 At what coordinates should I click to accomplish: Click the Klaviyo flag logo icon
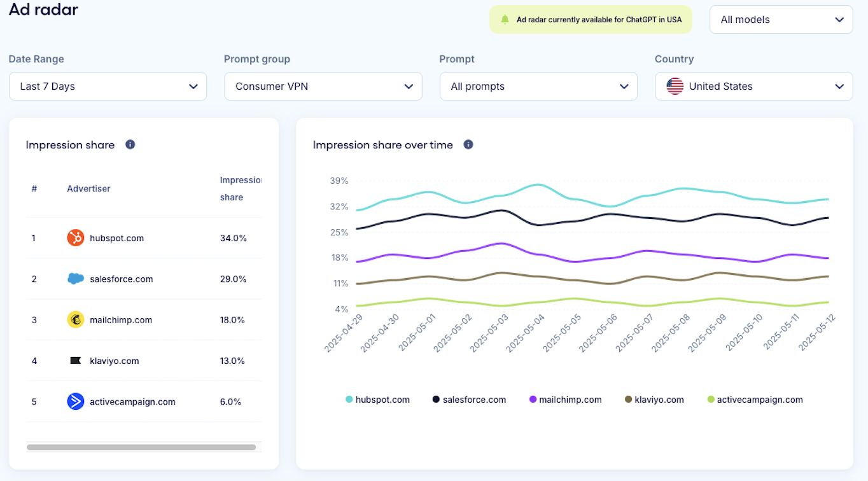point(76,361)
